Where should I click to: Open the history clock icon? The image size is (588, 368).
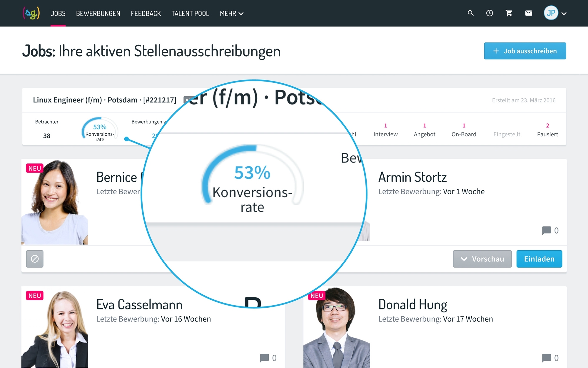(490, 13)
